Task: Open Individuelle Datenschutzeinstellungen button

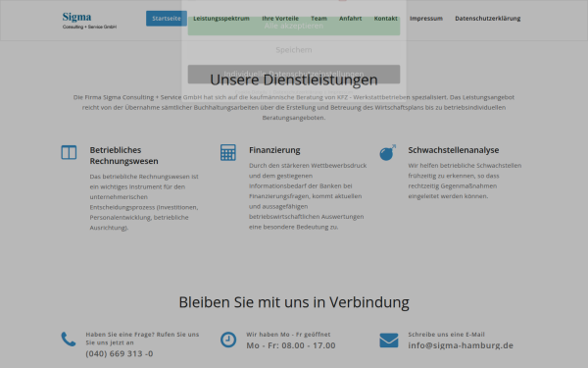Action: [294, 74]
